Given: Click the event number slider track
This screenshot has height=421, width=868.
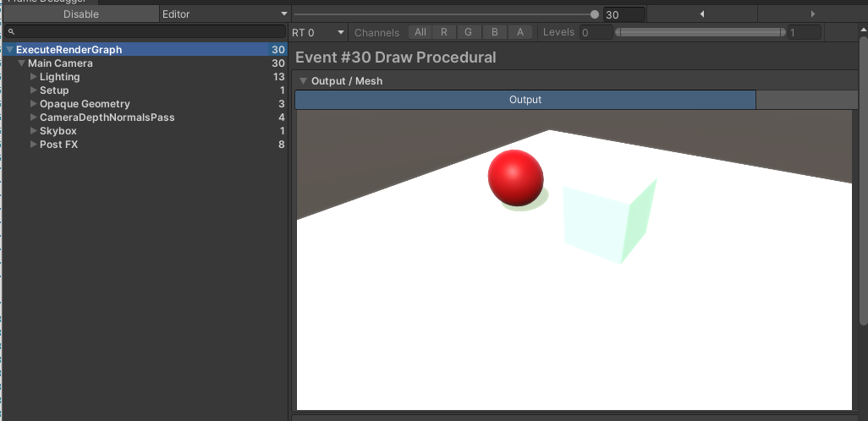Looking at the screenshot, I should click(x=446, y=14).
